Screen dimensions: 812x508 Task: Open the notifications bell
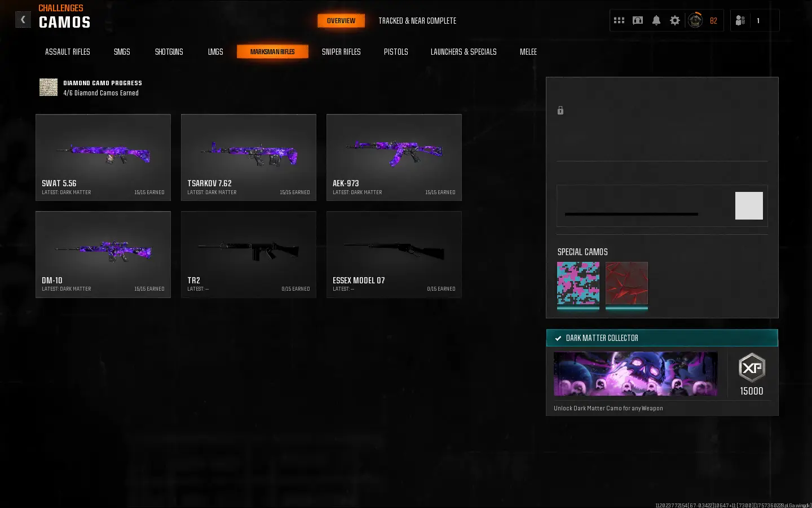point(656,20)
